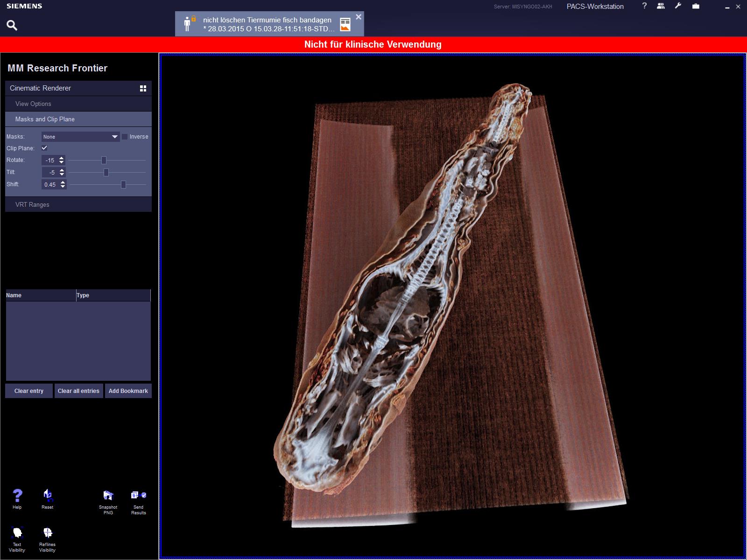Enable the Inverse mask checkbox
The height and width of the screenshot is (560, 747).
(125, 137)
